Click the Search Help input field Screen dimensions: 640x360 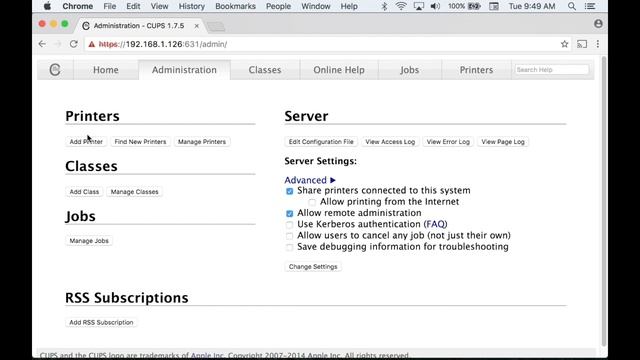tap(551, 70)
